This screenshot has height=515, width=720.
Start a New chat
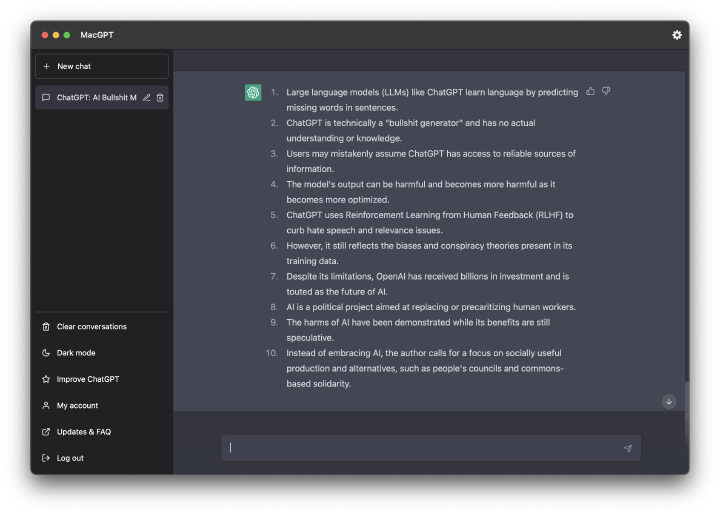pyautogui.click(x=102, y=67)
